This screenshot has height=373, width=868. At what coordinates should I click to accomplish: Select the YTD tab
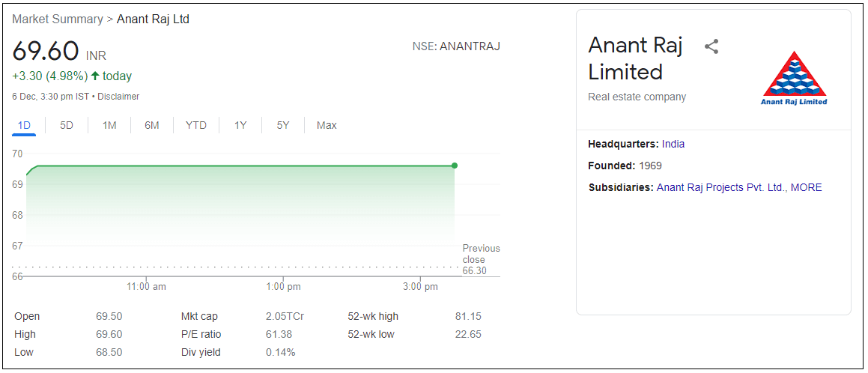click(x=195, y=125)
